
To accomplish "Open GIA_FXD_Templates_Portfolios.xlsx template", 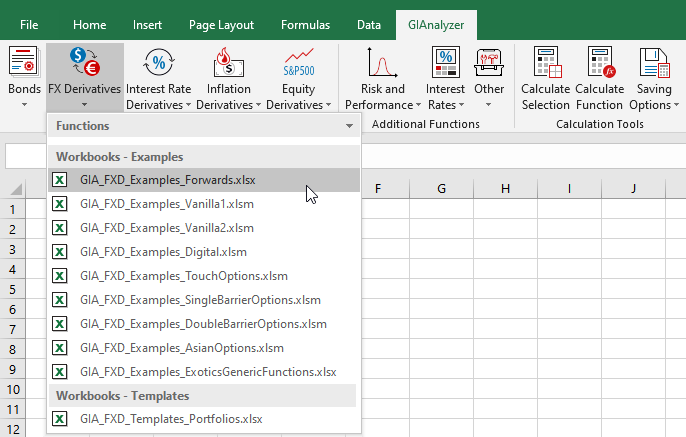I will click(204, 419).
